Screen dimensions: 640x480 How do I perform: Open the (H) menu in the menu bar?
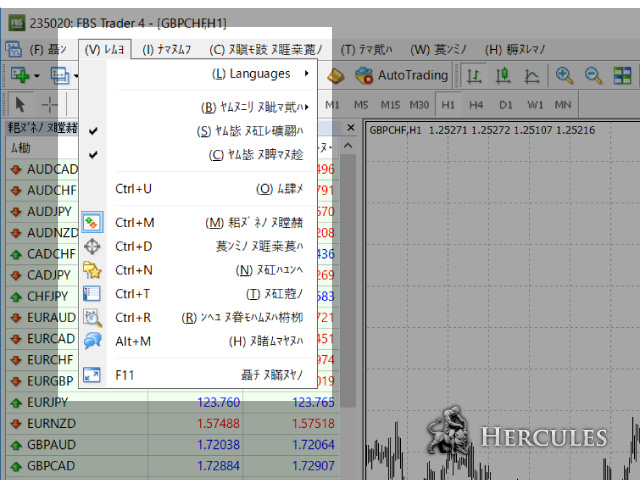515,50
